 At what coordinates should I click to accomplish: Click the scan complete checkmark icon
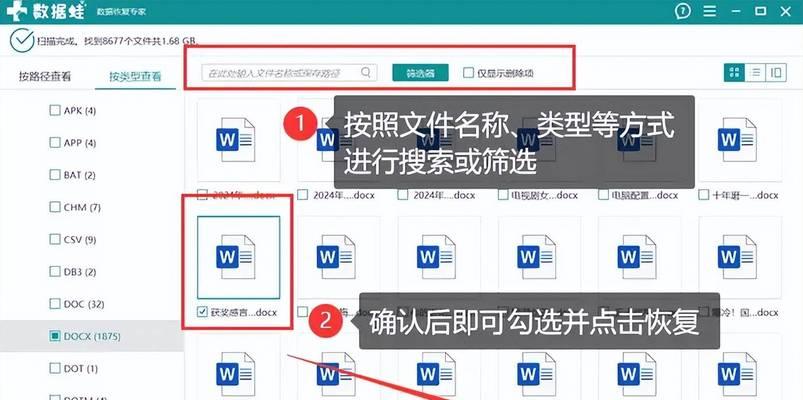[x=22, y=40]
